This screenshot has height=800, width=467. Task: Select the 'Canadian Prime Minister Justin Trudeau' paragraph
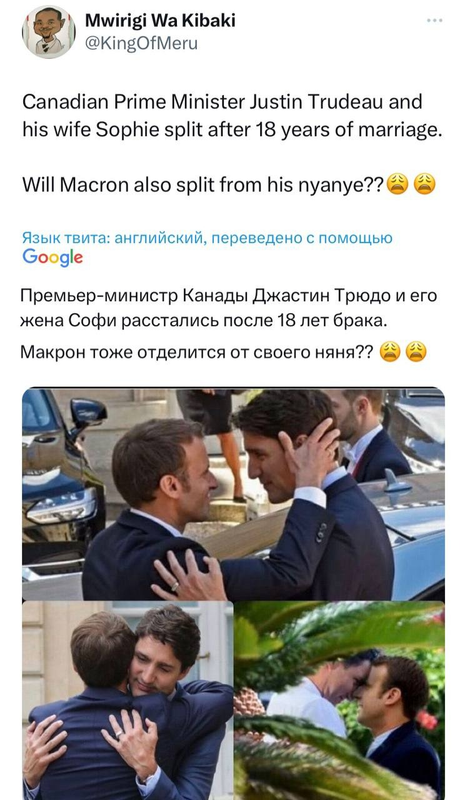coord(232,116)
